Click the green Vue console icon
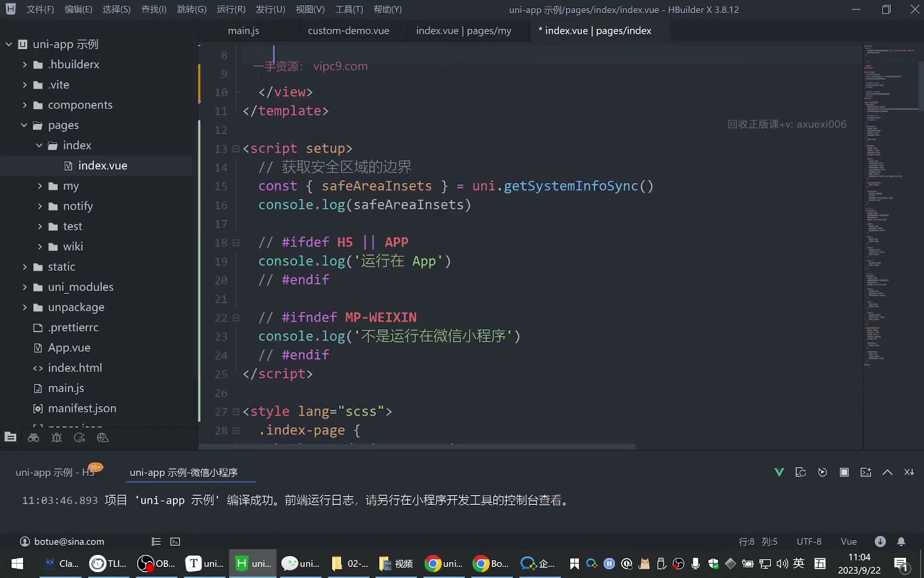The width and height of the screenshot is (924, 578). (779, 472)
